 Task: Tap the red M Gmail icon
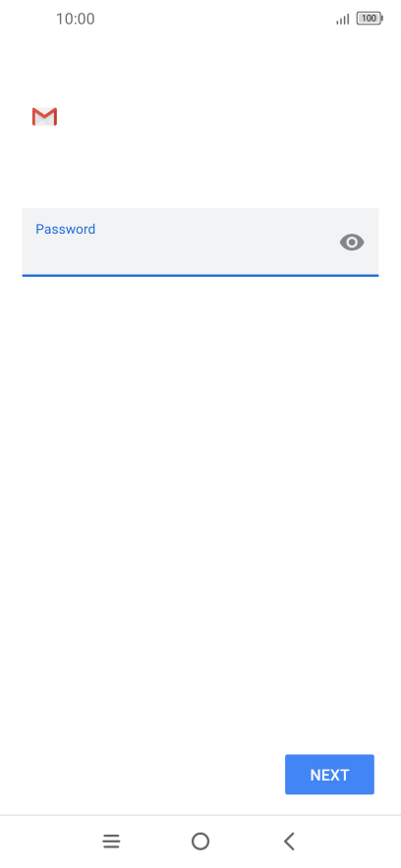tap(44, 116)
